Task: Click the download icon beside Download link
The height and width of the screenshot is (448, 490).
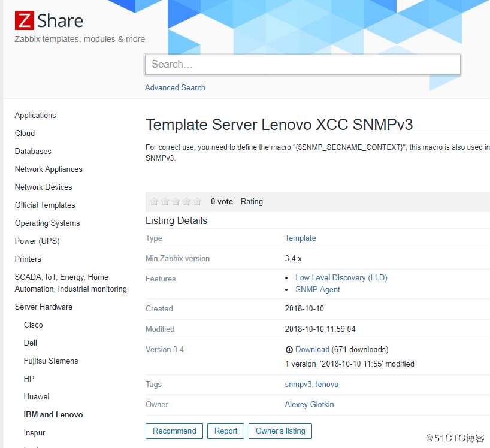Action: tap(289, 350)
